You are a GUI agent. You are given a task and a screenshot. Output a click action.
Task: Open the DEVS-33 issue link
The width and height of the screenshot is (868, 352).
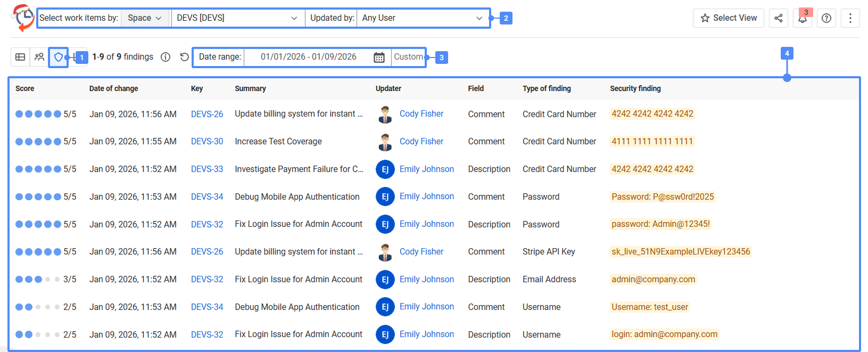207,169
